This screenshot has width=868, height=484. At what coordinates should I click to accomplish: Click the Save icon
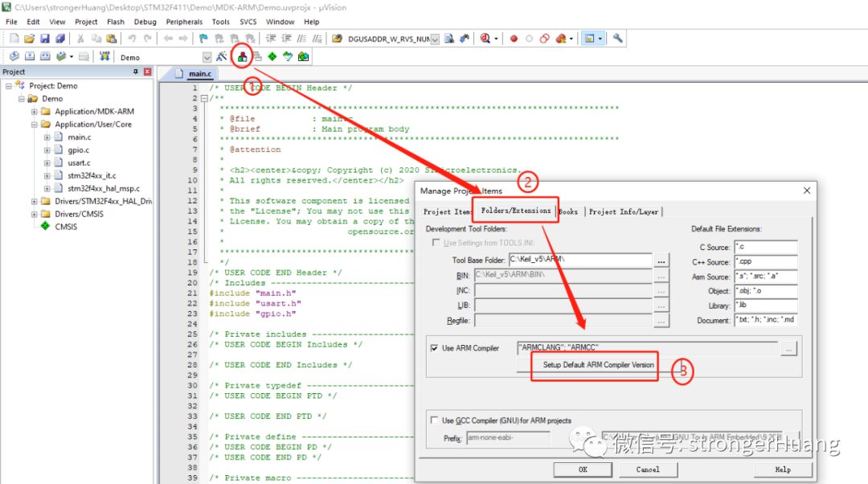[x=45, y=39]
